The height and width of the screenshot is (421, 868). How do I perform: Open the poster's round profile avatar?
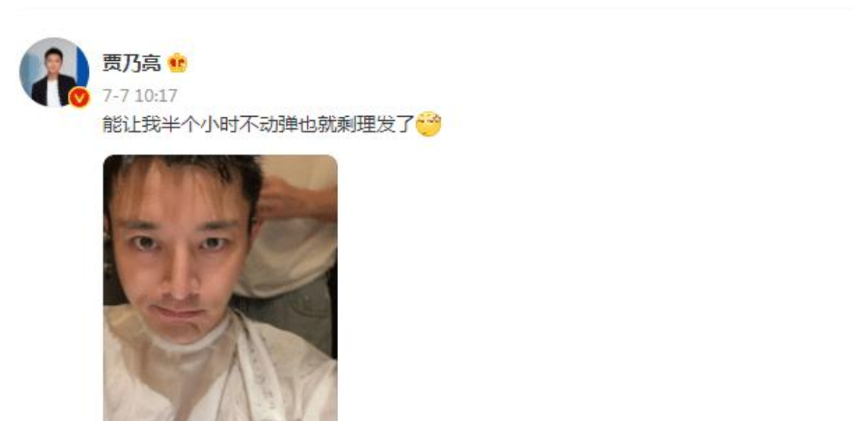pyautogui.click(x=54, y=72)
